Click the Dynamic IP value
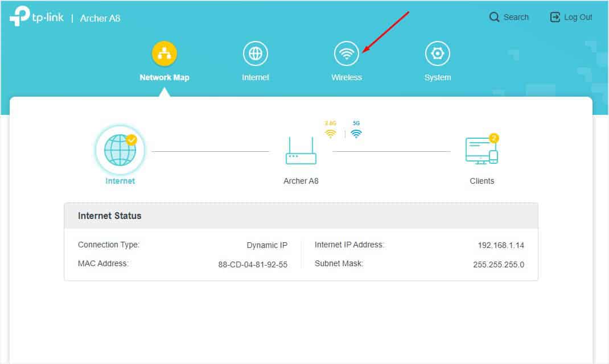609x364 pixels. point(267,245)
